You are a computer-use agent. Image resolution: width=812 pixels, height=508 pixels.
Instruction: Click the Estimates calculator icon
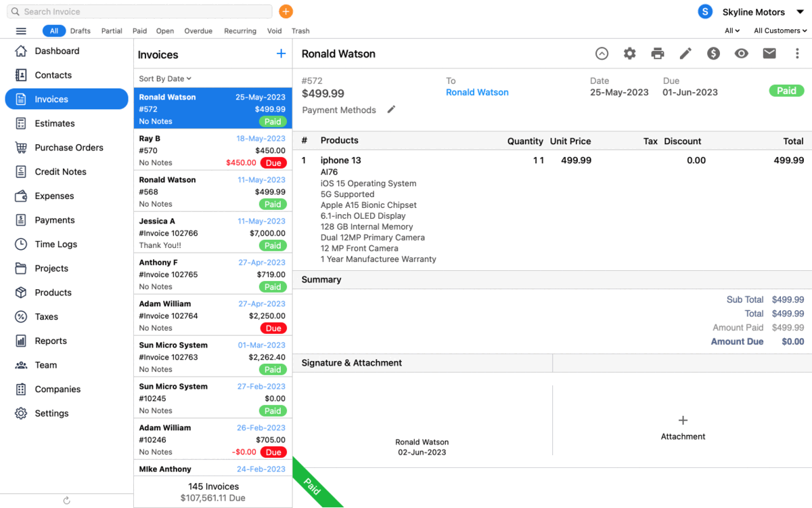coord(21,123)
